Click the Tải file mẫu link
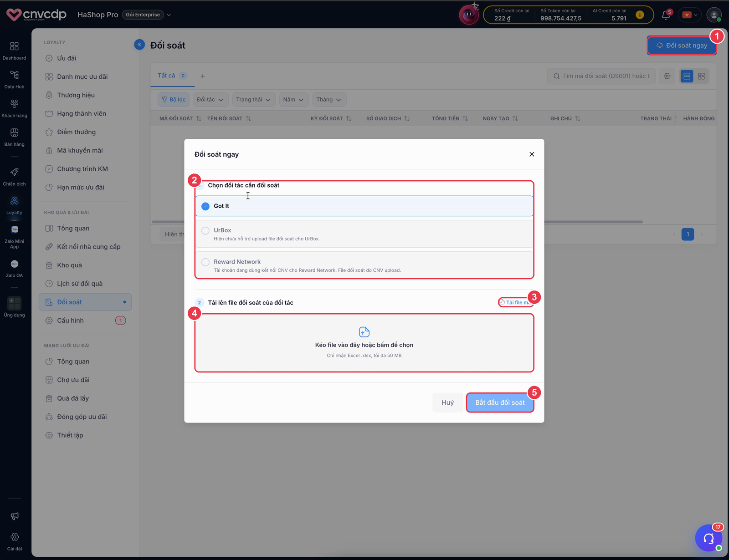 [515, 302]
